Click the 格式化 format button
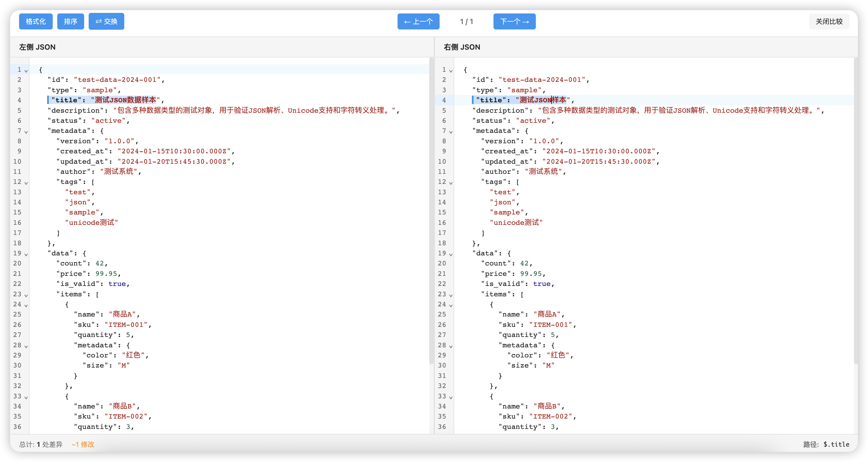 click(36, 22)
